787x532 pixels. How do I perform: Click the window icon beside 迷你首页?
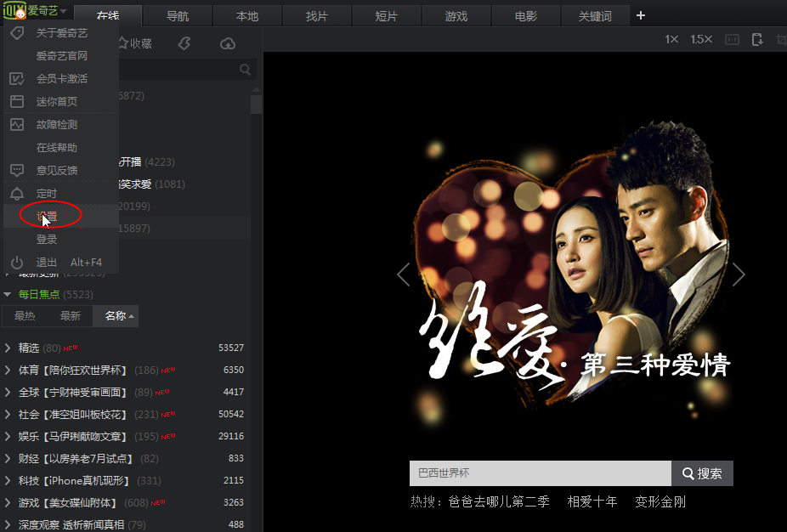pos(17,101)
